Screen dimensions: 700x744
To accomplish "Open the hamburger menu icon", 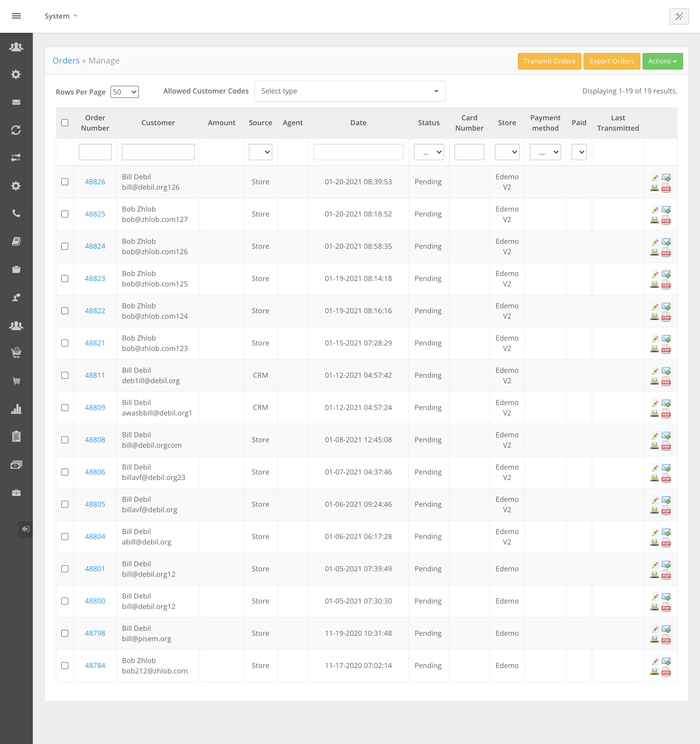I will pos(16,16).
